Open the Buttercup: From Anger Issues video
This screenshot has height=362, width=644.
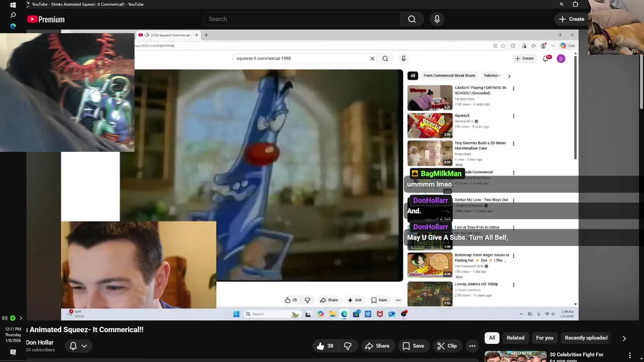coord(430,265)
